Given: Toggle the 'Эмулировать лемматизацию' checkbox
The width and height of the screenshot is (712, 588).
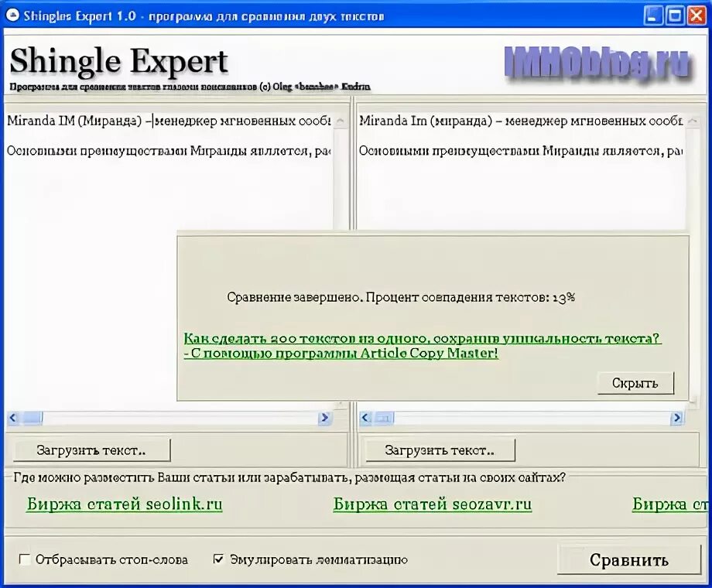Looking at the screenshot, I should (218, 559).
